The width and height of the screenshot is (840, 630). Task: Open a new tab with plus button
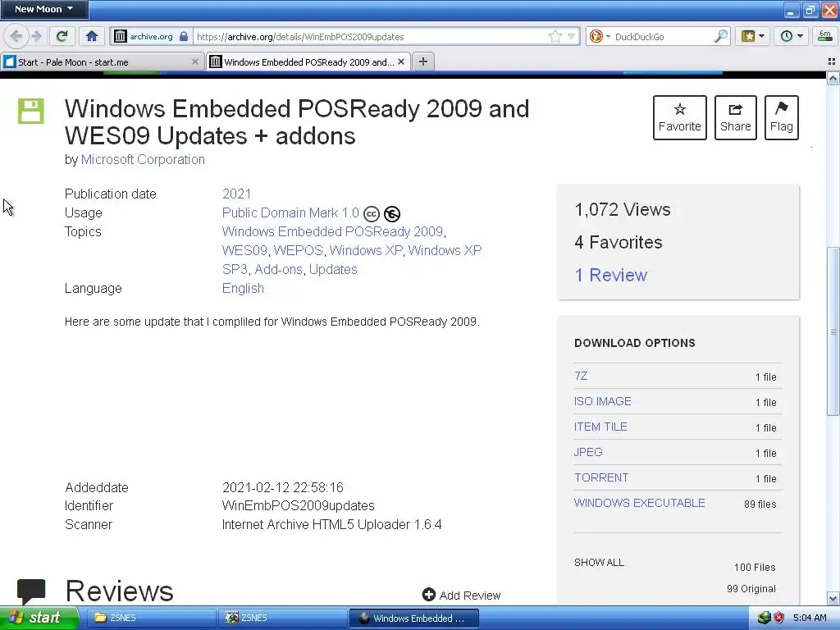423,62
